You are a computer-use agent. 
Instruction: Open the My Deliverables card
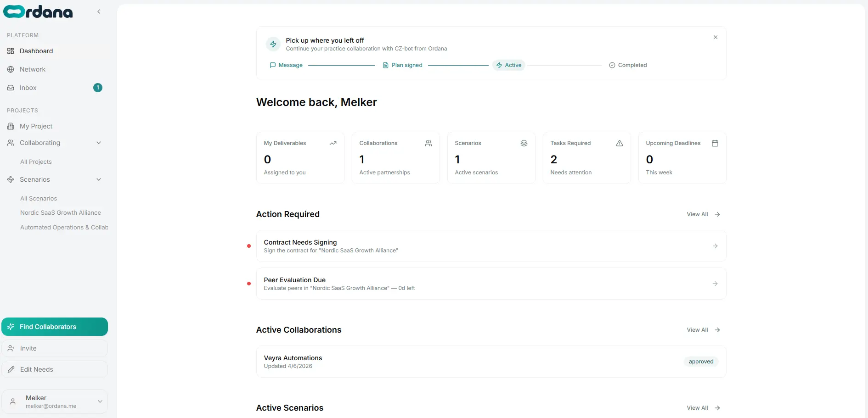click(x=300, y=158)
